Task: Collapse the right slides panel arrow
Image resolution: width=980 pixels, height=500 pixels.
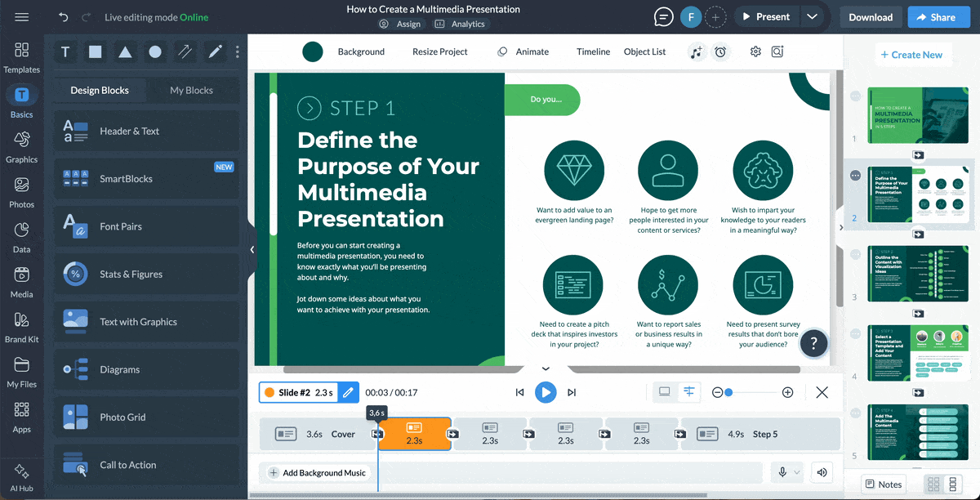Action: 841,228
